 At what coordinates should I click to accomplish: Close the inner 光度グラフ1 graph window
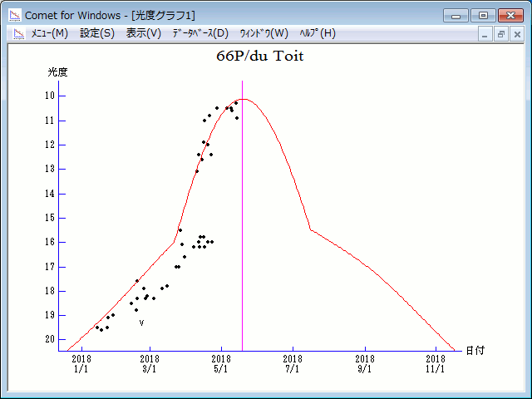click(x=516, y=34)
